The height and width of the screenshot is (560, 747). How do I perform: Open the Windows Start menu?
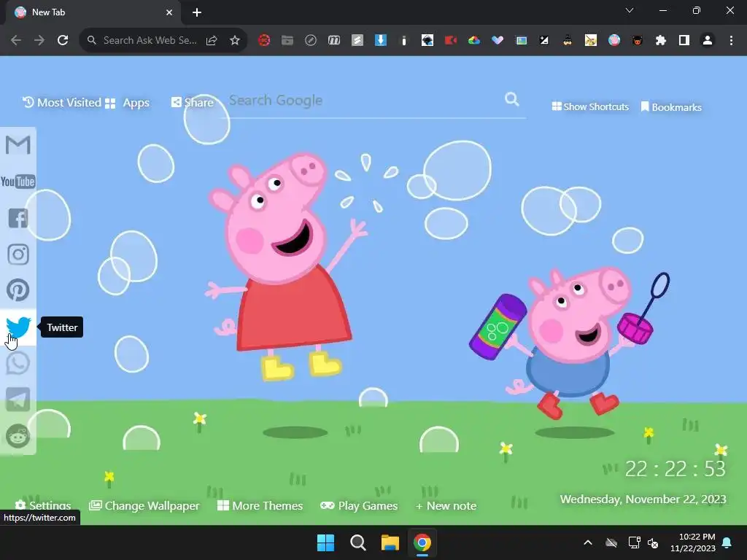pos(326,542)
